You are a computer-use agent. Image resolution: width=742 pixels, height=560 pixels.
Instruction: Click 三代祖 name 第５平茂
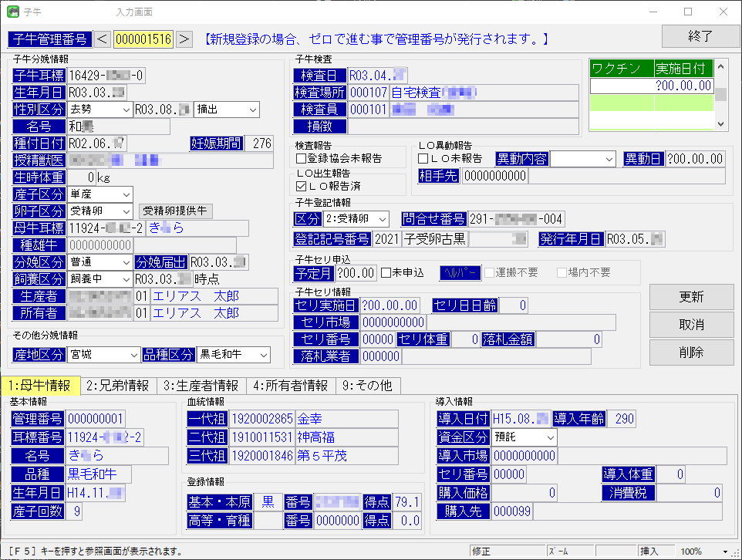tap(347, 456)
